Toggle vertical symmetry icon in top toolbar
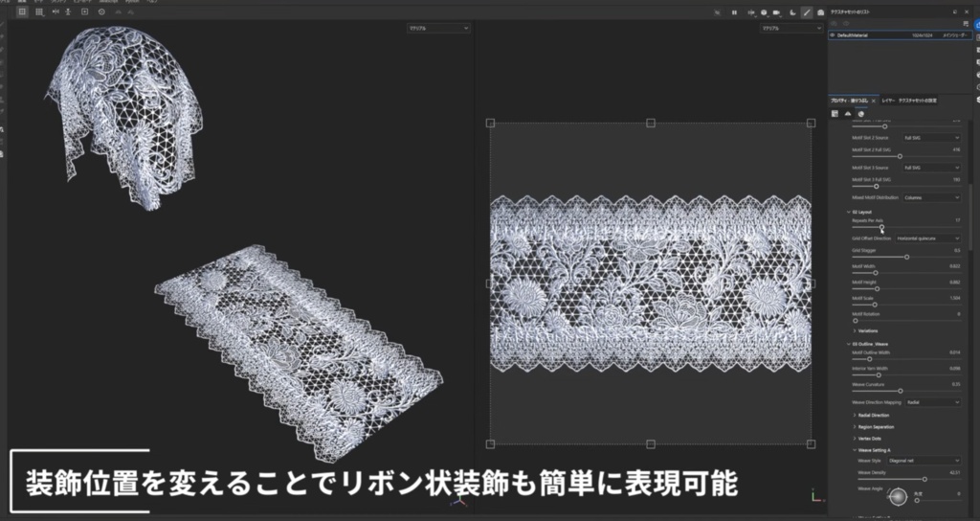This screenshot has width=980, height=521. coord(68,11)
